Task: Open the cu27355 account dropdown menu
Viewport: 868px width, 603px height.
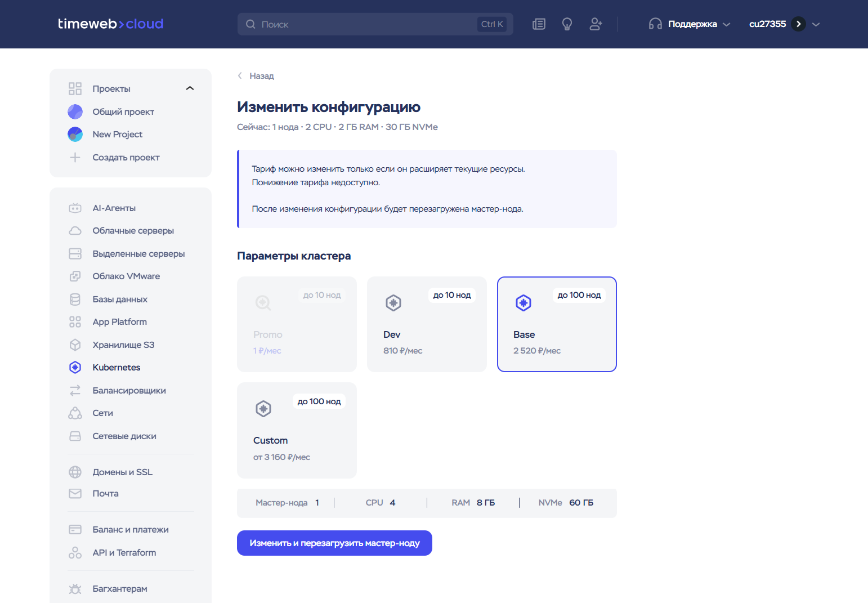Action: [784, 24]
